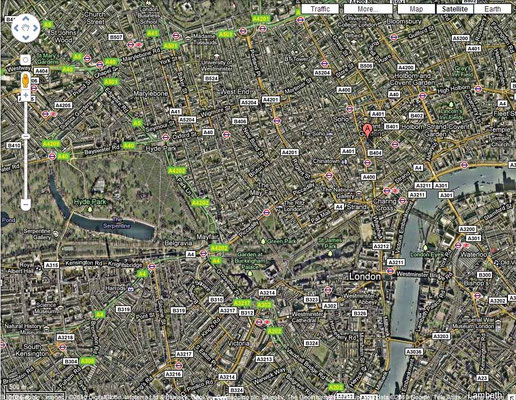Click the B408 road shield
The image size is (516, 400).
(240, 121)
